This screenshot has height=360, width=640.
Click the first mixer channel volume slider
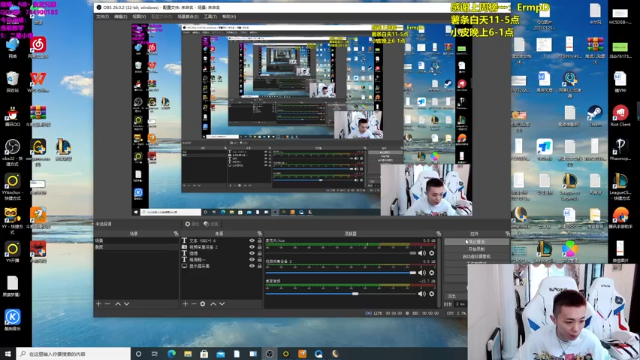pos(341,253)
